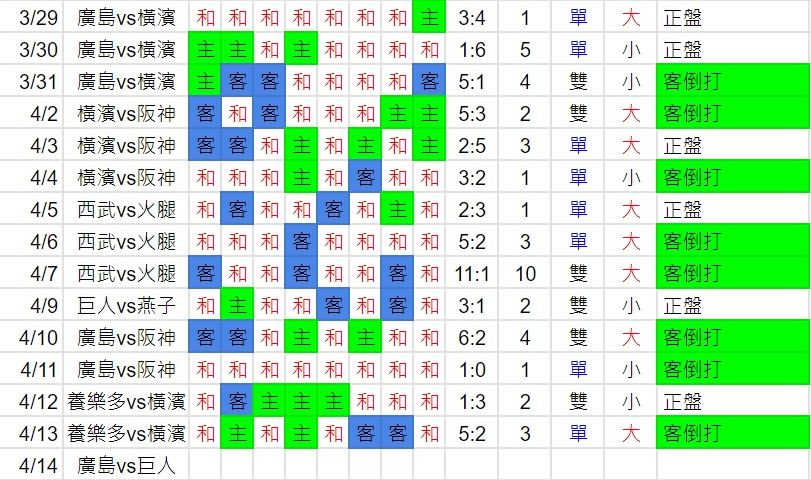Select the 3/29 date cell

(x=31, y=18)
